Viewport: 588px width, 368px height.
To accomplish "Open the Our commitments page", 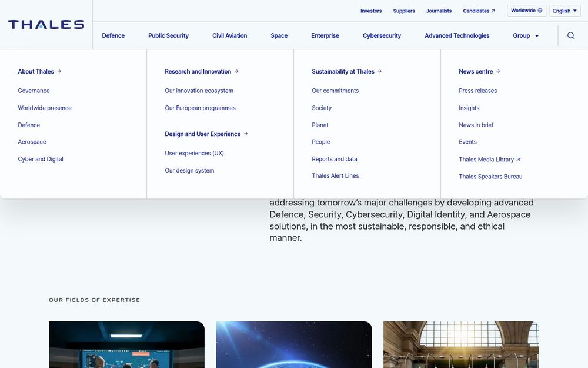I will 334,91.
